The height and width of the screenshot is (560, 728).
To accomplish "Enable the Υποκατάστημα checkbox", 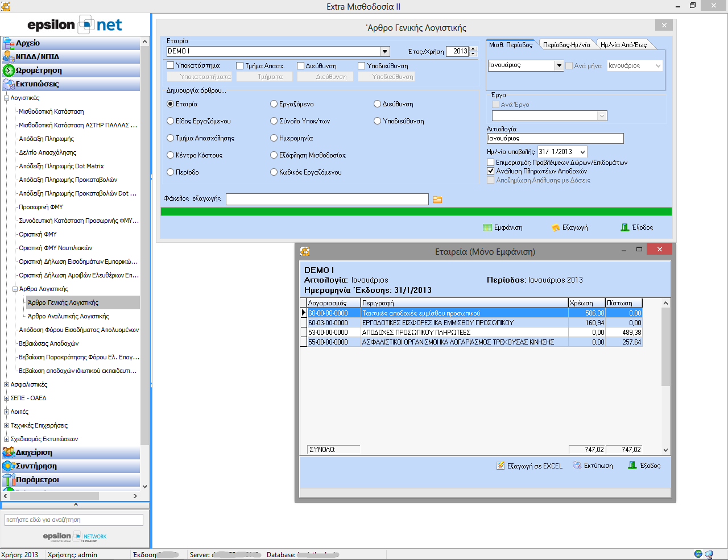I will 171,66.
